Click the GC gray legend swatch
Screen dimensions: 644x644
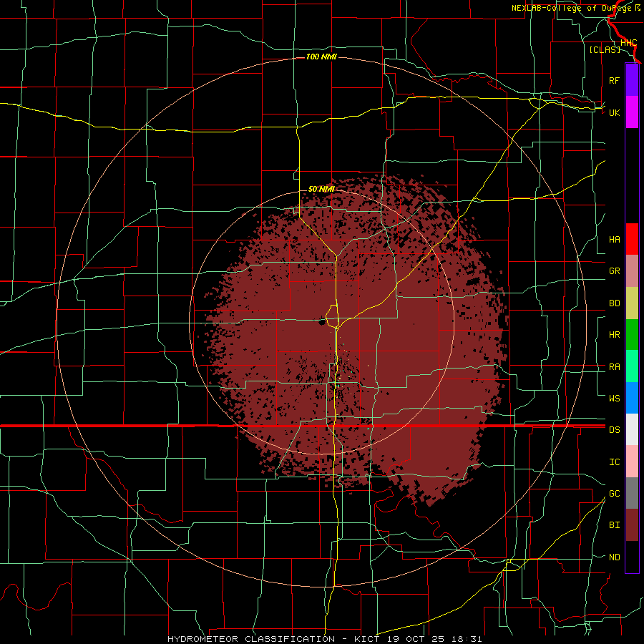point(632,493)
